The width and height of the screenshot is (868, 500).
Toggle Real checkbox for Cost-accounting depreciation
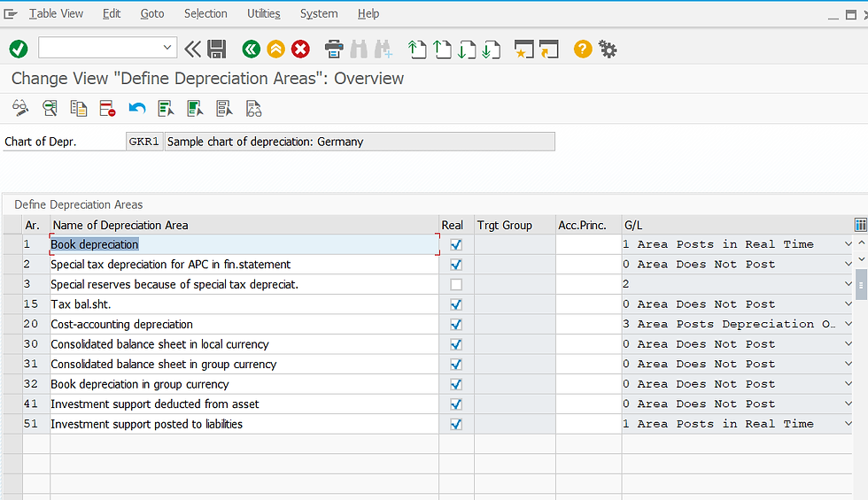coord(456,324)
